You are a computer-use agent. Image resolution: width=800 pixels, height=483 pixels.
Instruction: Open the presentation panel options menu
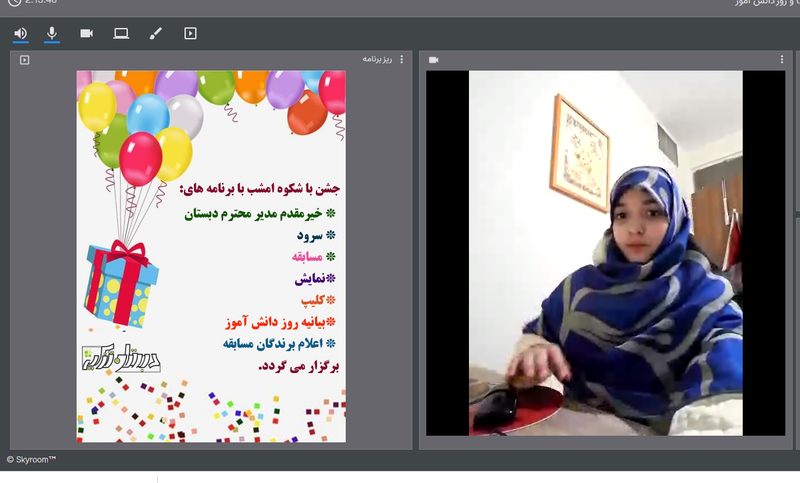(x=402, y=59)
